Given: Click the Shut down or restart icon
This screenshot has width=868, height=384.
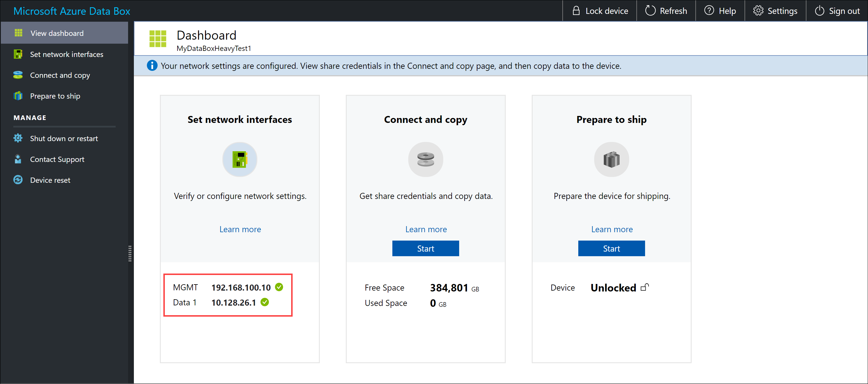Looking at the screenshot, I should [17, 138].
